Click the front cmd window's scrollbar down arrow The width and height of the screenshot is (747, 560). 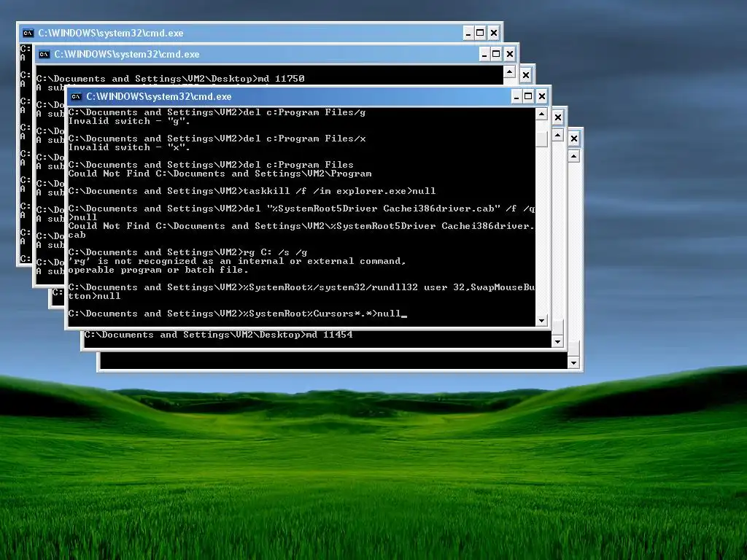click(x=541, y=321)
